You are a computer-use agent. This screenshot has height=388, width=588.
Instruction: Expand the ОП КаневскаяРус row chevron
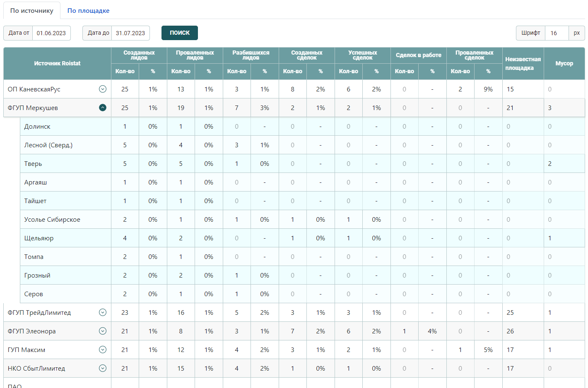103,89
